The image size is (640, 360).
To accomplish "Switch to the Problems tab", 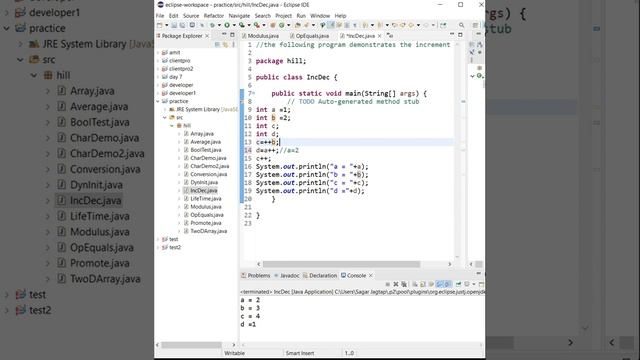I will point(256,276).
